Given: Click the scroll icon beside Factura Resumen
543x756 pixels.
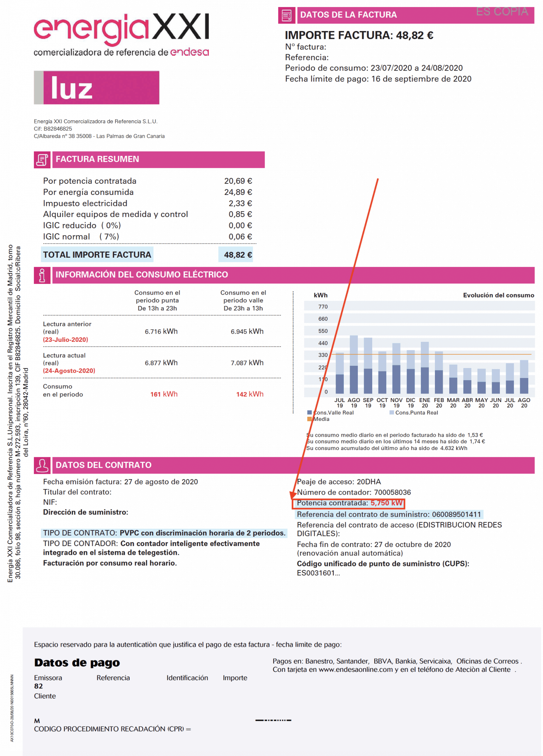Looking at the screenshot, I should point(42,159).
